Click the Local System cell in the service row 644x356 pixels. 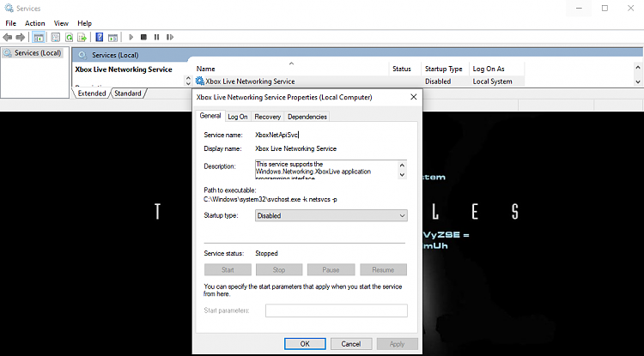click(x=493, y=81)
